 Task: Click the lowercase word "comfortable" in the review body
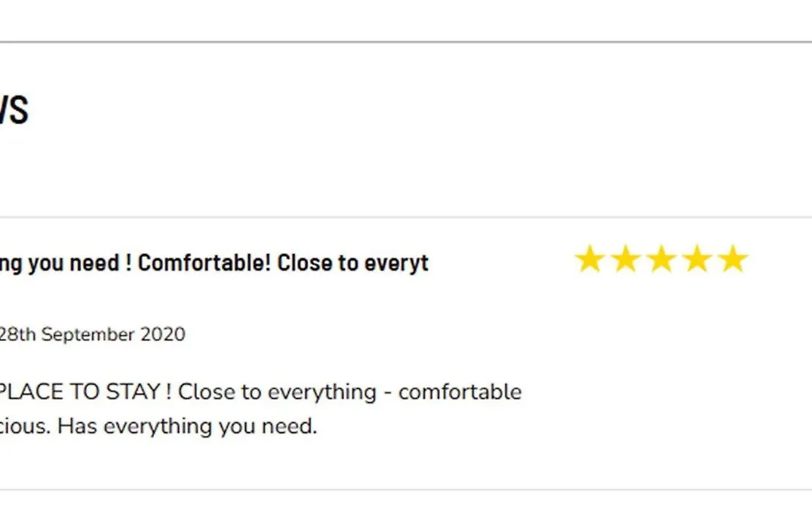(x=459, y=391)
